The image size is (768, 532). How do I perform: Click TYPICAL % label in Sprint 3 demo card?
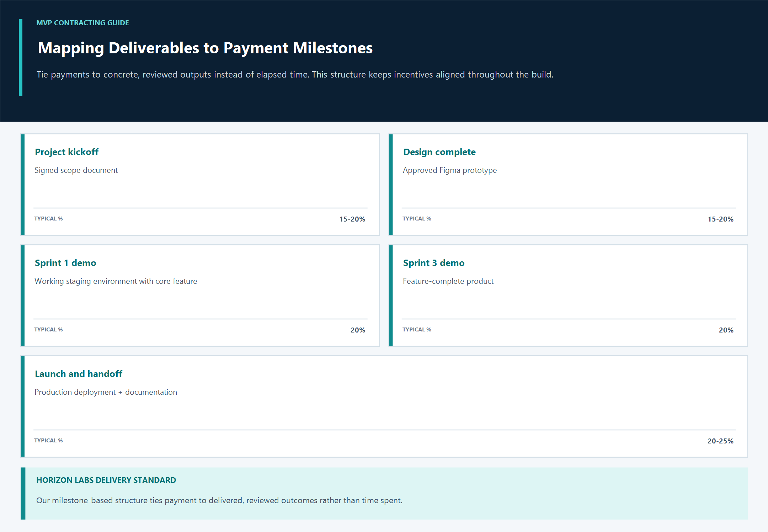point(417,330)
